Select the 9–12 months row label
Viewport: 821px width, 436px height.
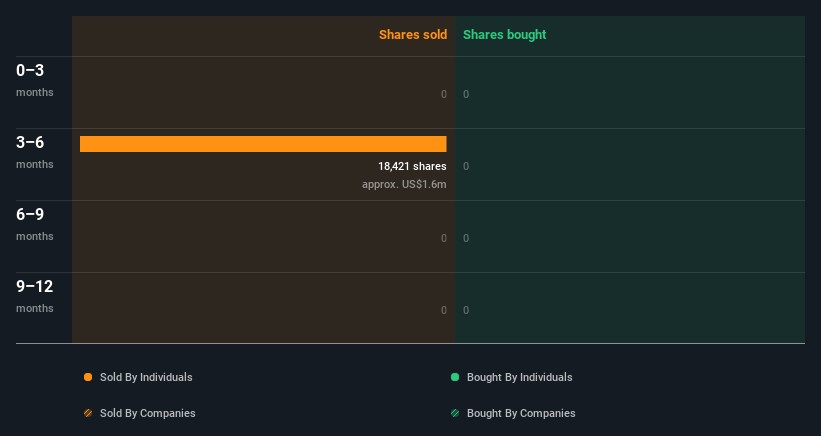coord(35,296)
